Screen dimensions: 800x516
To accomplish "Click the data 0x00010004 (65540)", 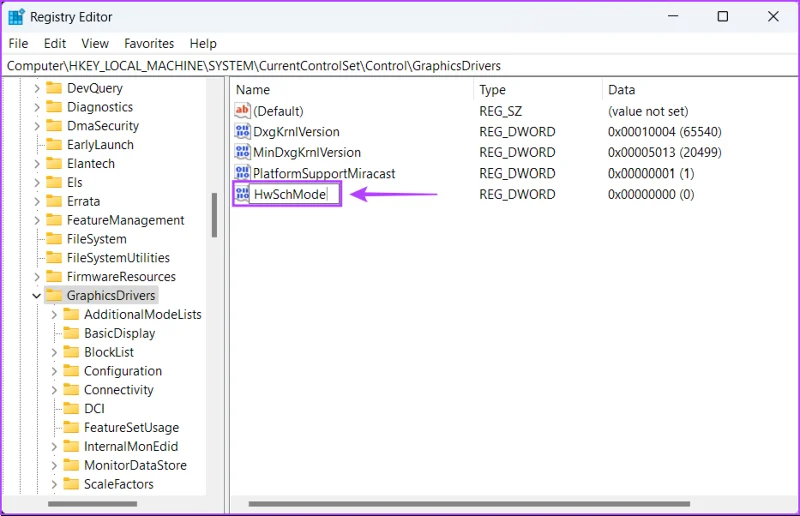I will (x=664, y=132).
